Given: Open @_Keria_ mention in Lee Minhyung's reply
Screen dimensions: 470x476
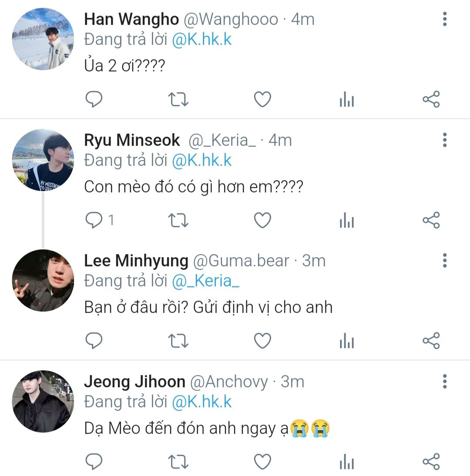Looking at the screenshot, I should point(206,281).
